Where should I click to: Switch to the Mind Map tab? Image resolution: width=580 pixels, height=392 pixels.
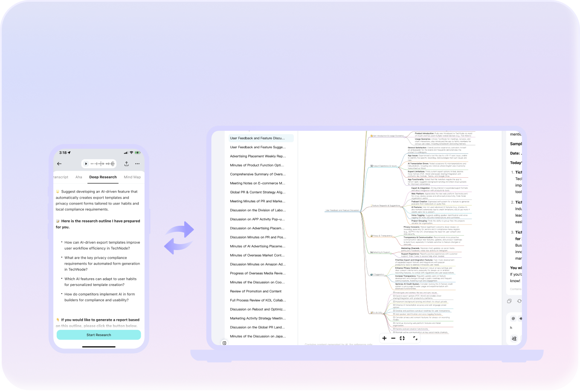[x=132, y=177]
